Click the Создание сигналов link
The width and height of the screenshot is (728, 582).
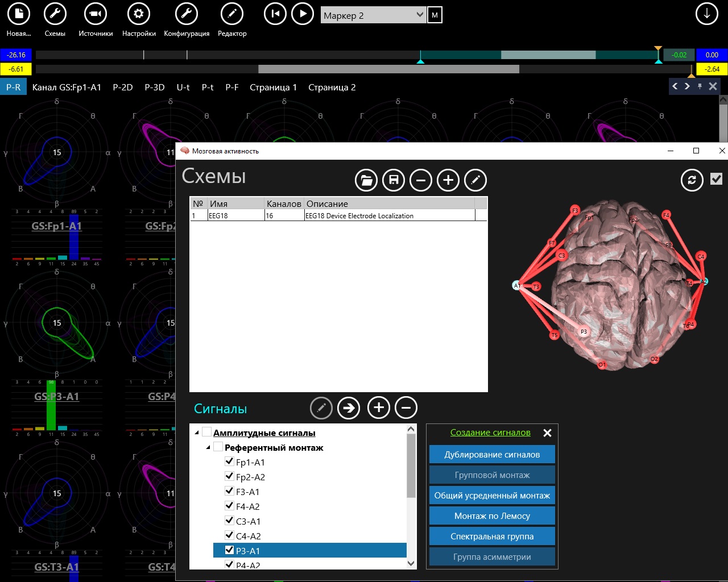[x=490, y=433]
